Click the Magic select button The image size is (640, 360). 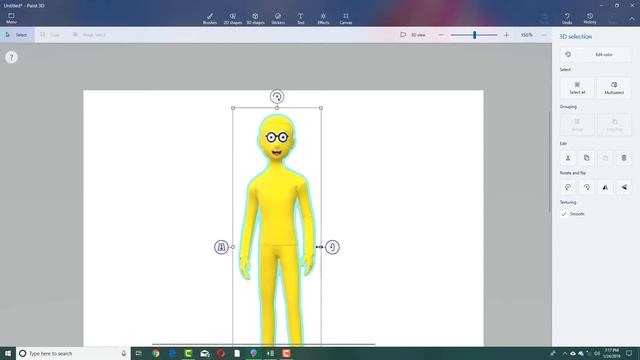tap(89, 35)
